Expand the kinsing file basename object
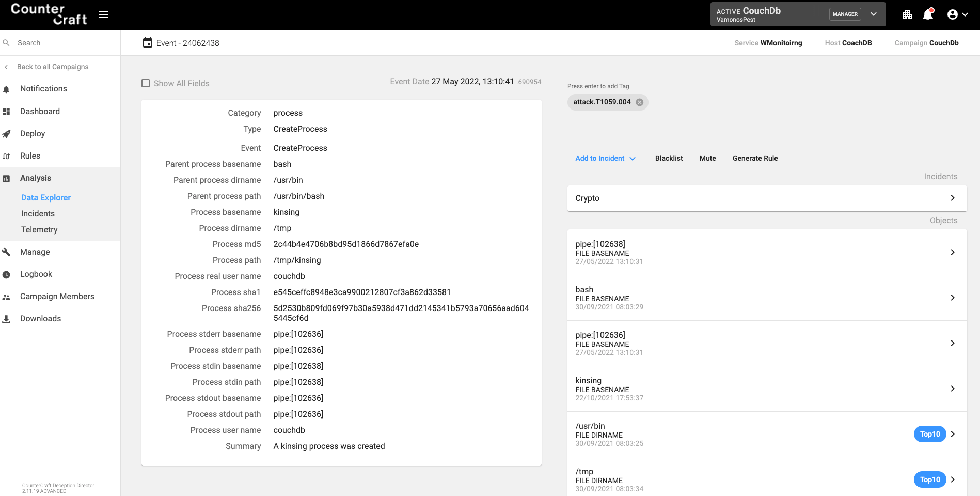 click(x=767, y=389)
